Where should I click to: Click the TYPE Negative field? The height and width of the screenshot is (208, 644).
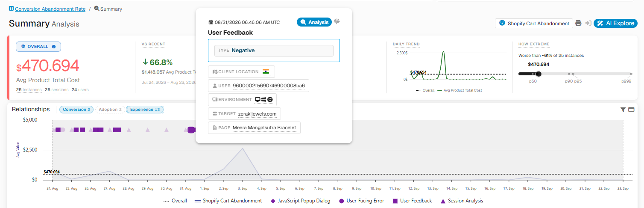point(274,51)
